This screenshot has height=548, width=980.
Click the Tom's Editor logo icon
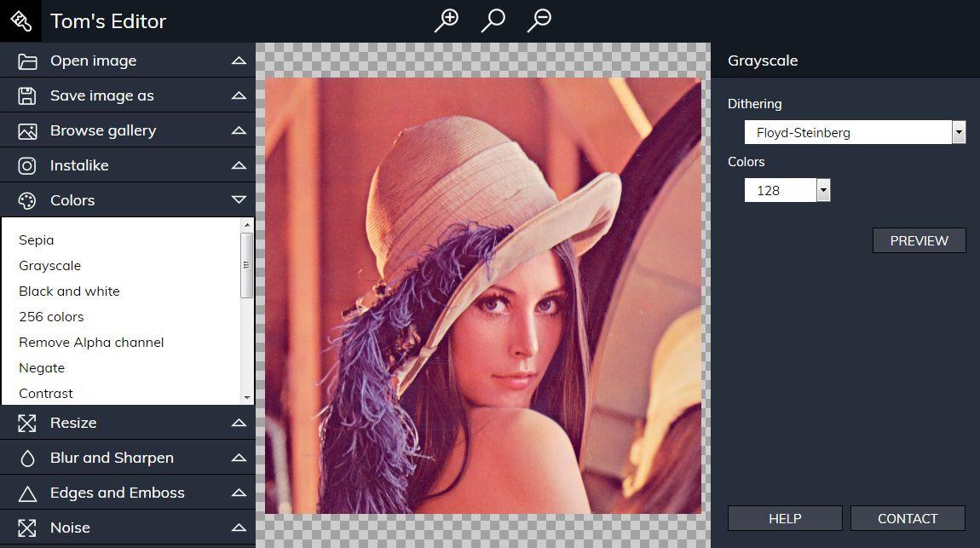coord(20,20)
